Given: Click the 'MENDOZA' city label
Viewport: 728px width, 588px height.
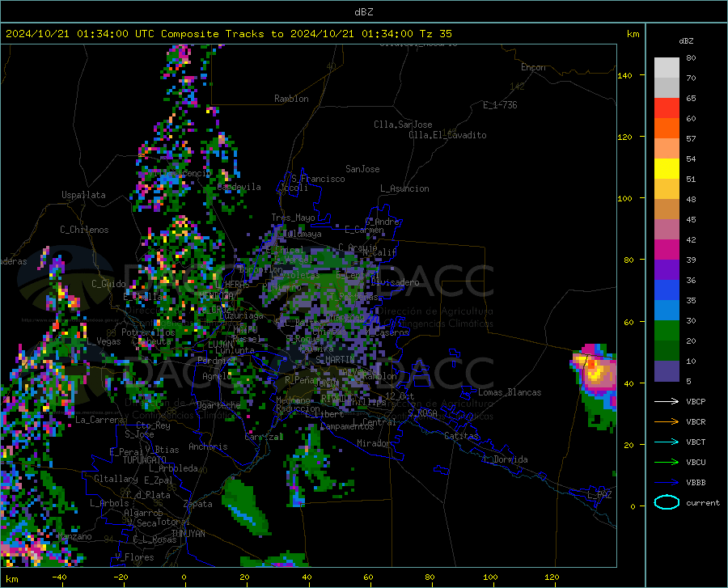Looking at the screenshot, I should coord(216,296).
